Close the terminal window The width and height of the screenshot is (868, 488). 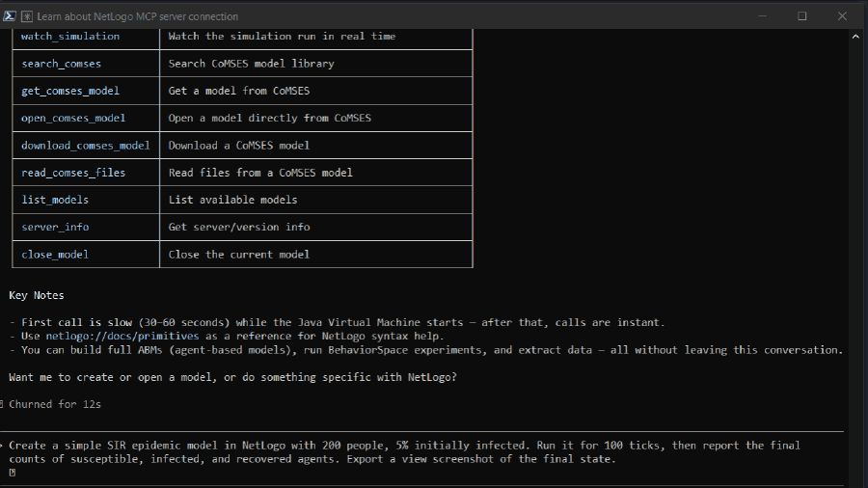click(842, 16)
